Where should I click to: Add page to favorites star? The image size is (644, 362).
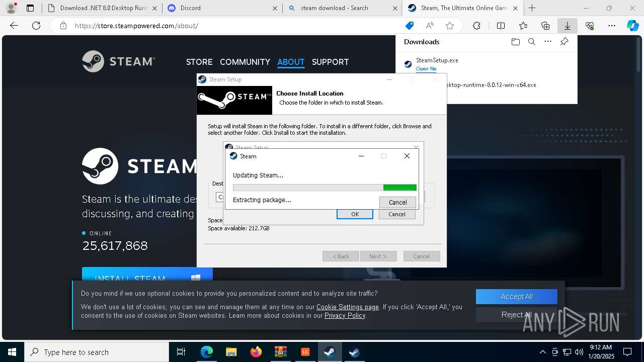[450, 26]
